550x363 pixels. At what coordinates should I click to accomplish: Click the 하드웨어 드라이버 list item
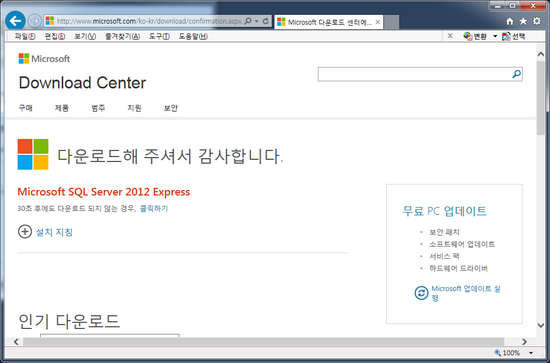tap(458, 269)
